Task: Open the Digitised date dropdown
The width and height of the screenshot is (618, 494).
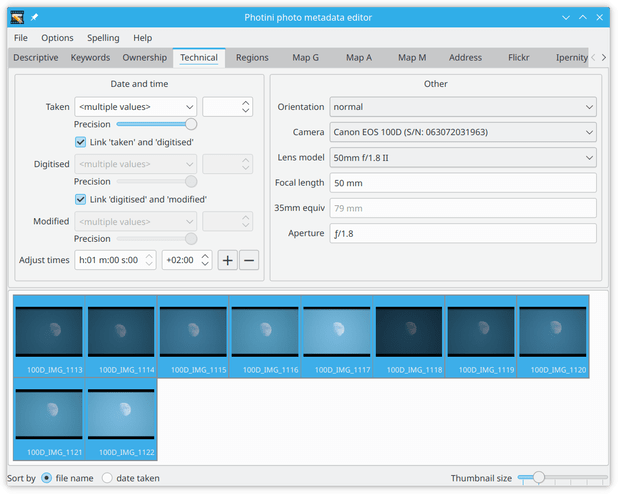Action: point(136,164)
